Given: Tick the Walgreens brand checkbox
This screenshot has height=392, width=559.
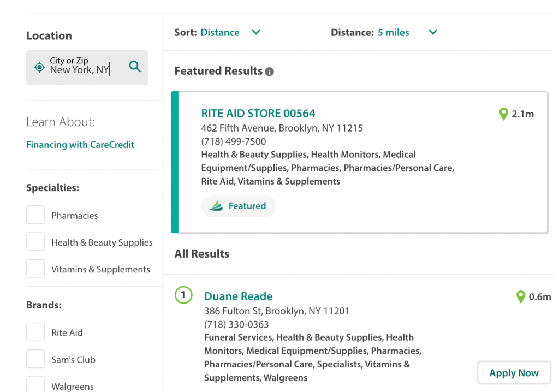Looking at the screenshot, I should click(x=35, y=384).
